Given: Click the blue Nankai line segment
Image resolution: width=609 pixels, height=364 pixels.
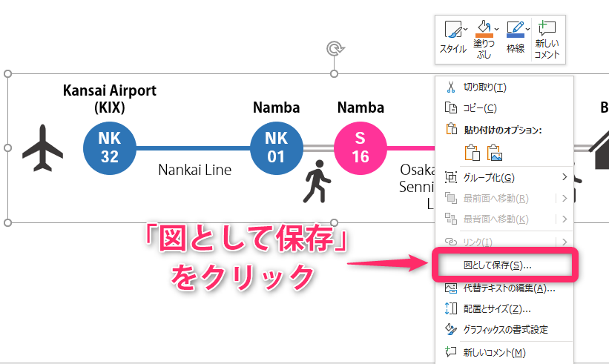Looking at the screenshot, I should click(x=193, y=148).
